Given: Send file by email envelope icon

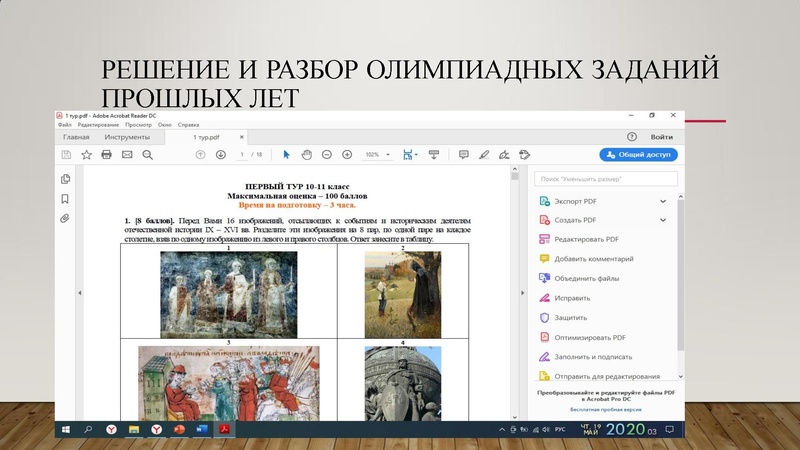Looking at the screenshot, I should [127, 155].
